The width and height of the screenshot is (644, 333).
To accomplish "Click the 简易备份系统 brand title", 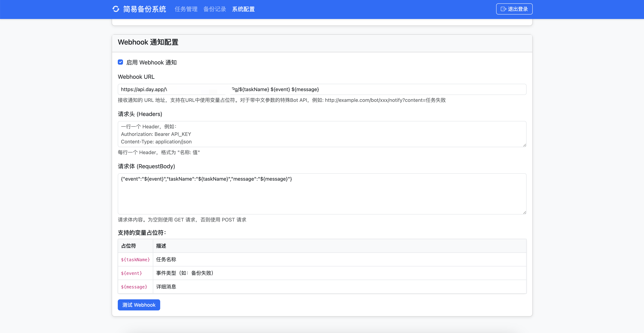I will 144,9.
